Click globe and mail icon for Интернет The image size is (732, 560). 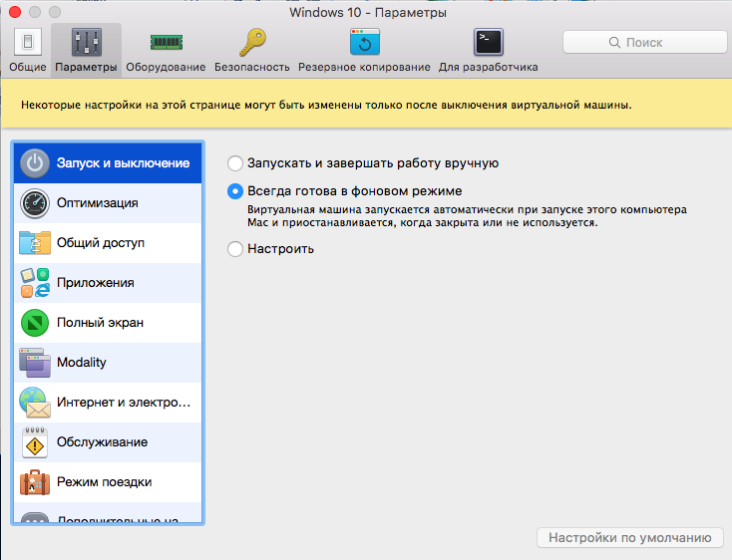tap(35, 403)
